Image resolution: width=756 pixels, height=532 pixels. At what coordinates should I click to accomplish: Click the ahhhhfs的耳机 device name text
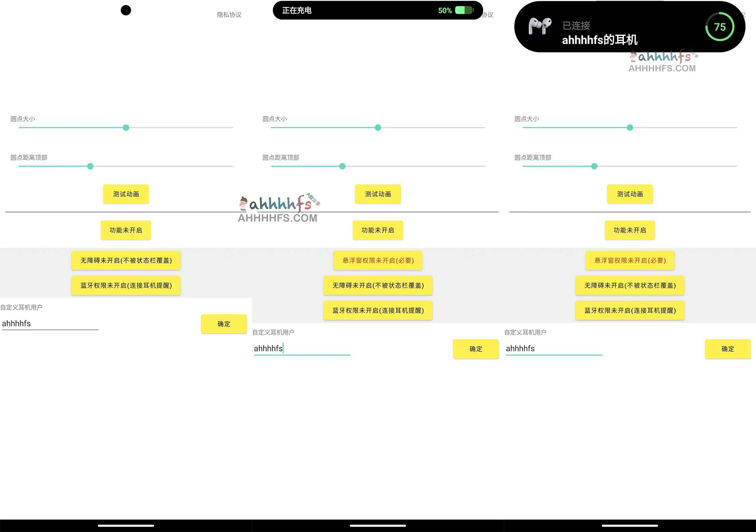tap(599, 40)
